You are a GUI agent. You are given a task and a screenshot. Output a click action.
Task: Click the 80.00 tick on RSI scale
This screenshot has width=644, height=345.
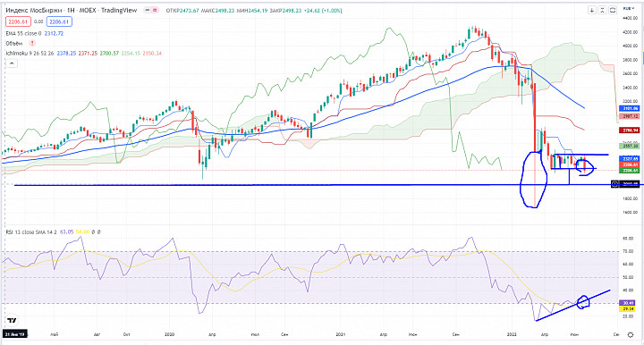628,239
